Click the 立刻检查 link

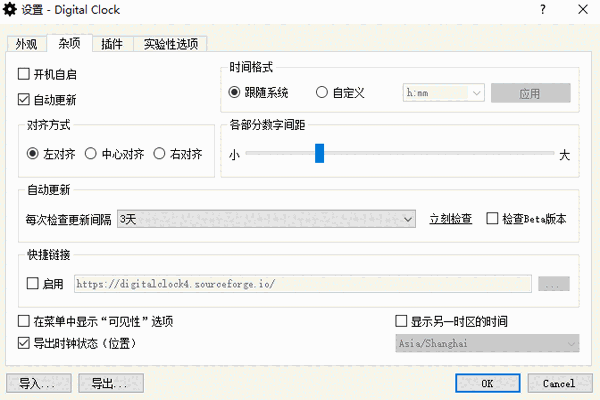(x=450, y=219)
